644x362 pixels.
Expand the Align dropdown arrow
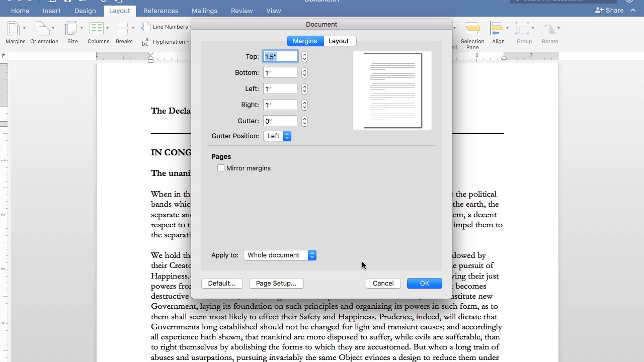pos(507,28)
